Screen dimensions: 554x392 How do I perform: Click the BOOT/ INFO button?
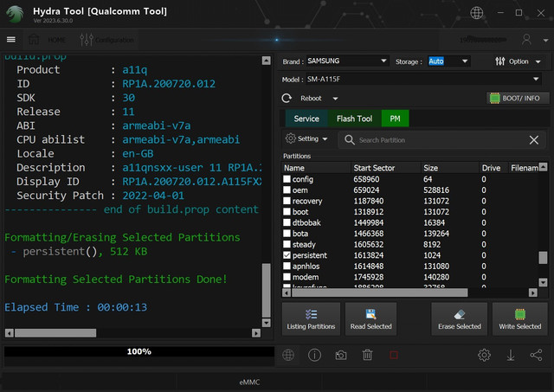518,98
